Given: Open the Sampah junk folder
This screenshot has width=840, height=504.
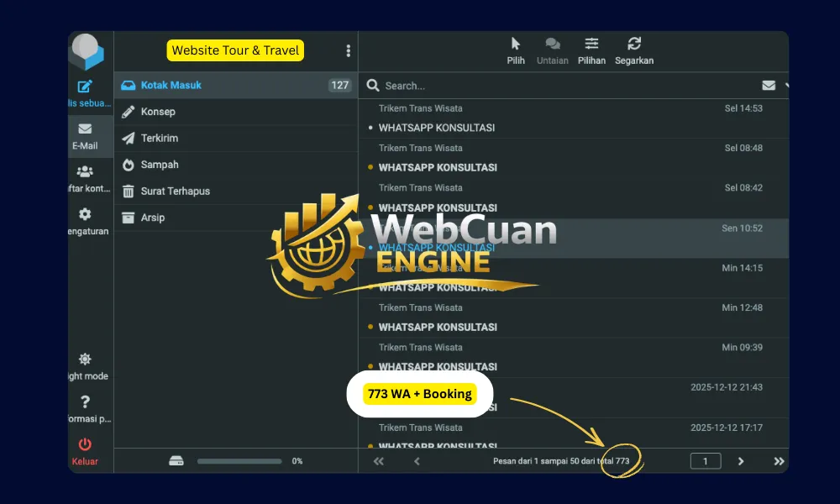Looking at the screenshot, I should (x=160, y=165).
